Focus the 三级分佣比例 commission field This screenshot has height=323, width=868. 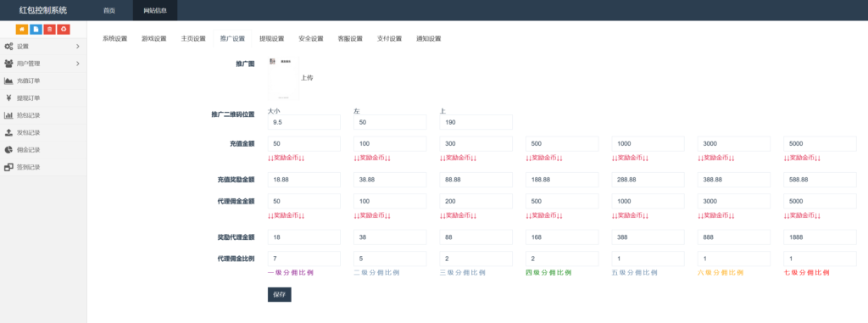[476, 259]
